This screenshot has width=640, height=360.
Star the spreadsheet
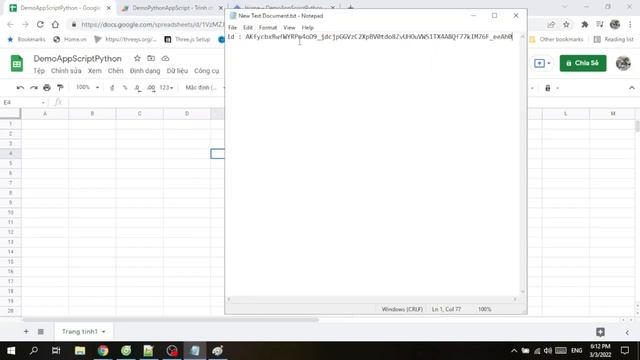(x=137, y=58)
